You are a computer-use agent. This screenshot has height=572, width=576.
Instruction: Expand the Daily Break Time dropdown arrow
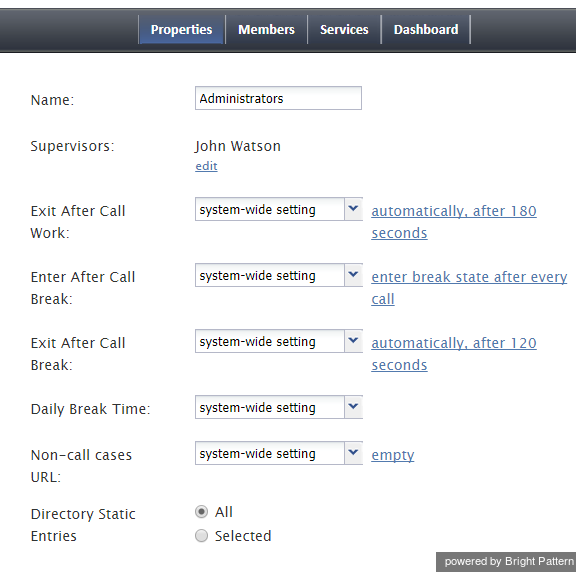(x=353, y=407)
